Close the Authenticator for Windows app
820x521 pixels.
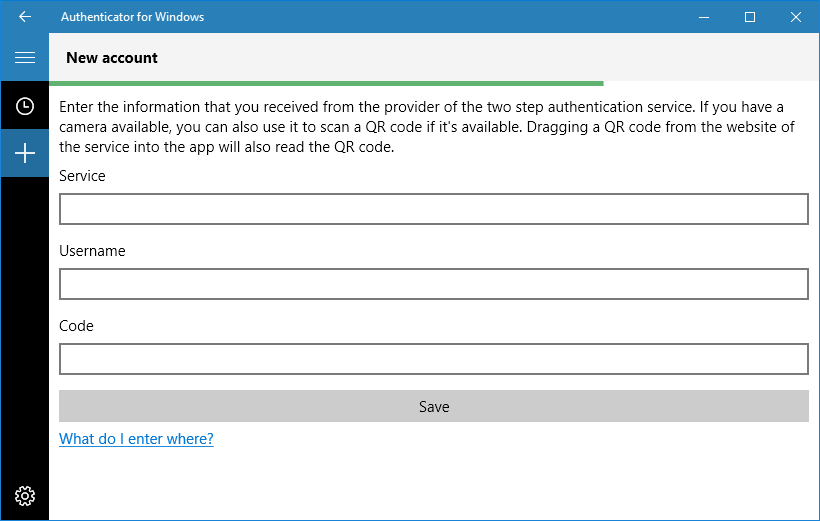click(x=796, y=17)
